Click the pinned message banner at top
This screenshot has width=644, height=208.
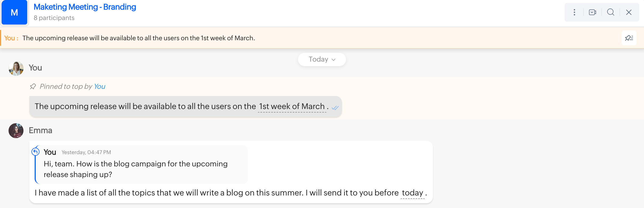139,38
